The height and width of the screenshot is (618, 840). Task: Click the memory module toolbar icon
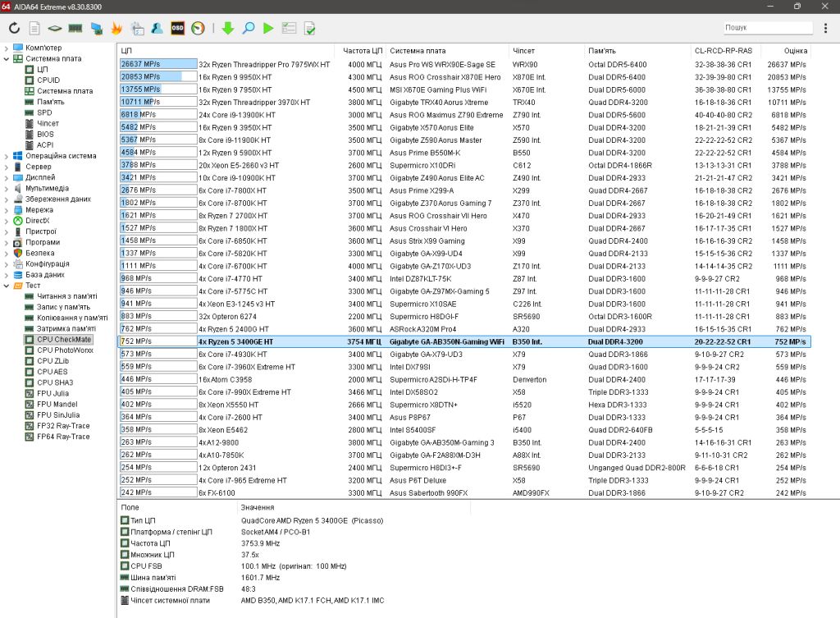click(x=75, y=28)
